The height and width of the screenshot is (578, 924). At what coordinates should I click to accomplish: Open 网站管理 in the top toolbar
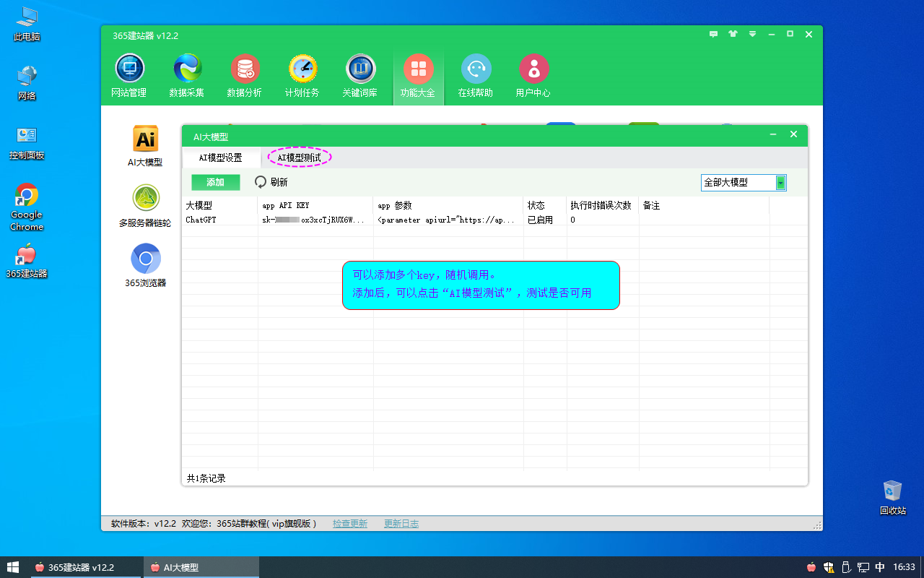coord(129,76)
